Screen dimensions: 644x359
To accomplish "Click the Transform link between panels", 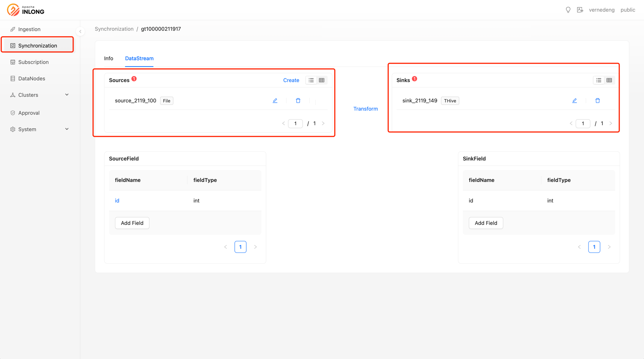I will (365, 109).
